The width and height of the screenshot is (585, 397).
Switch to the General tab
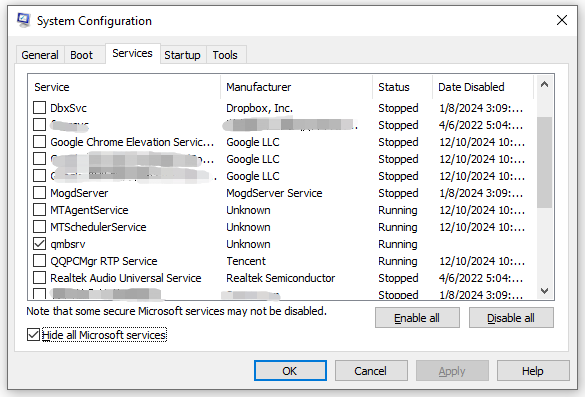pos(40,55)
